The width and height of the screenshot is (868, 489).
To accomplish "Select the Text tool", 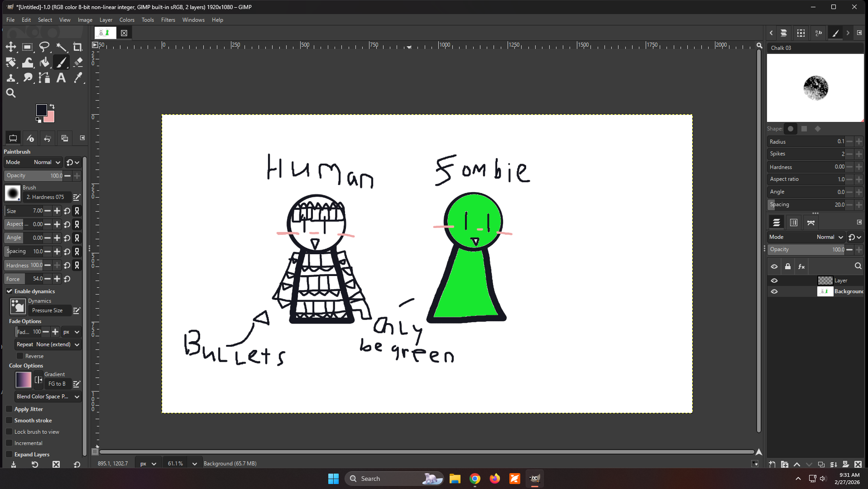I will 61,78.
